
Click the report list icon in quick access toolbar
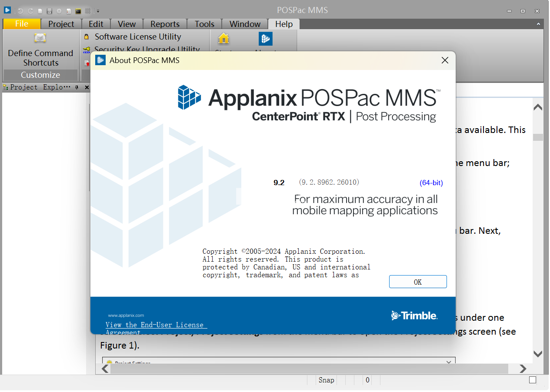click(69, 11)
